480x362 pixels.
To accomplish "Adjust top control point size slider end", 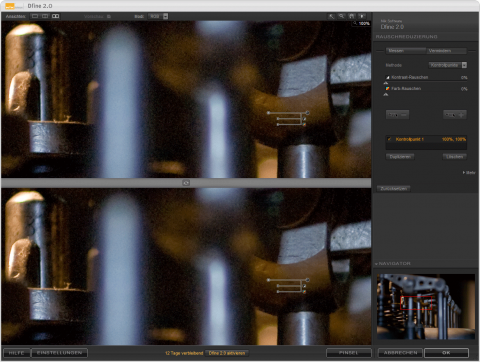I will pyautogui.click(x=269, y=113).
